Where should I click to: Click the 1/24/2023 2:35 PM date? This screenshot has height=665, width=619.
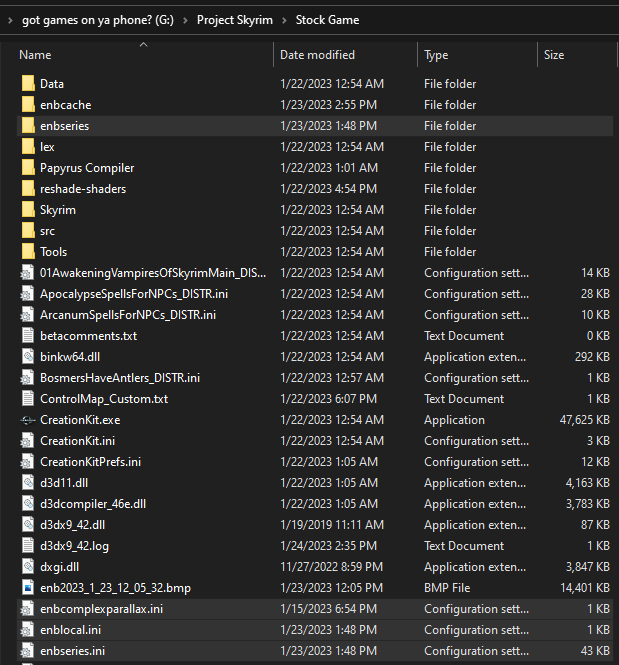click(329, 546)
